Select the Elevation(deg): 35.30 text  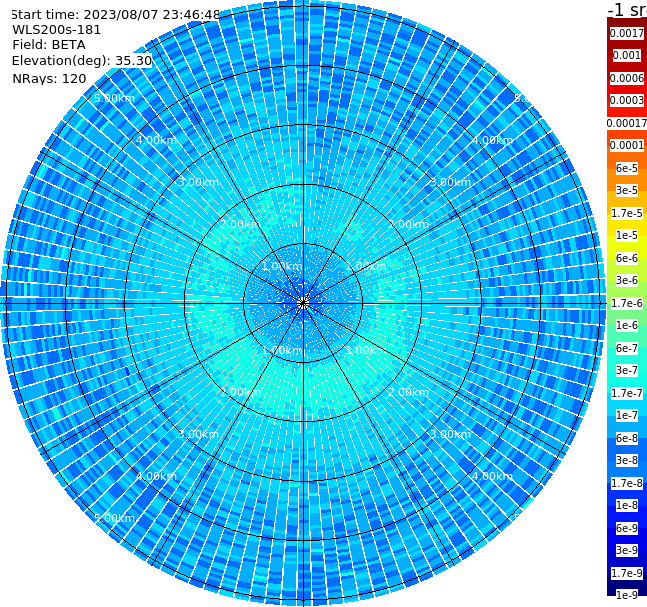[82, 61]
